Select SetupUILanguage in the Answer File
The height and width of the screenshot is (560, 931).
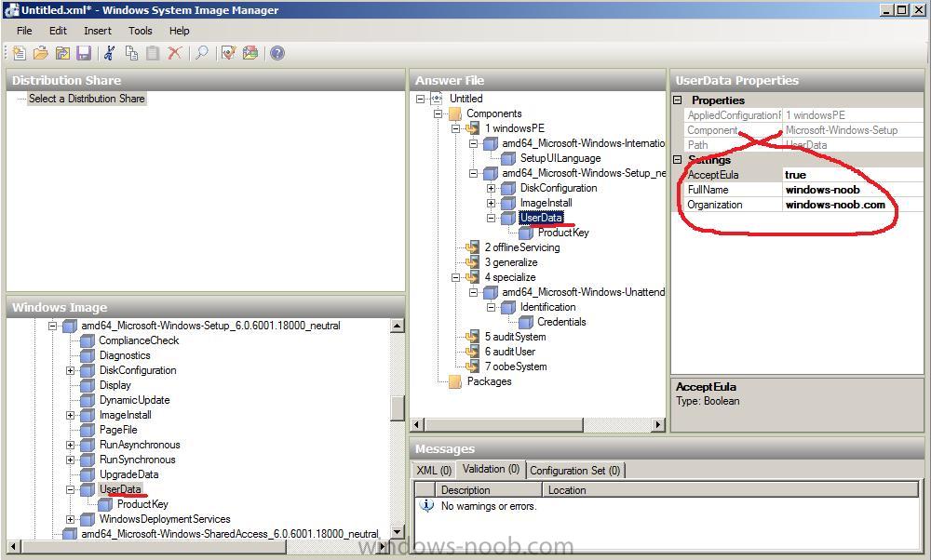pyautogui.click(x=560, y=158)
